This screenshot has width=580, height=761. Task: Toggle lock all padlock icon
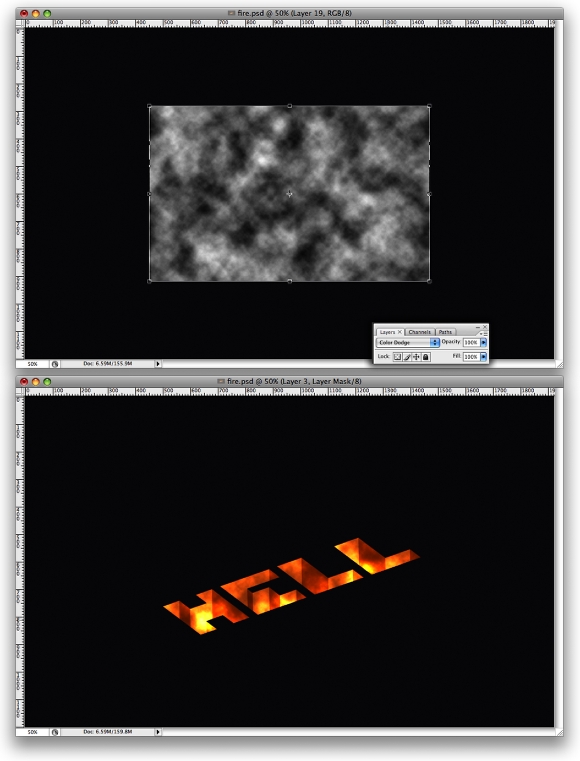[x=426, y=357]
